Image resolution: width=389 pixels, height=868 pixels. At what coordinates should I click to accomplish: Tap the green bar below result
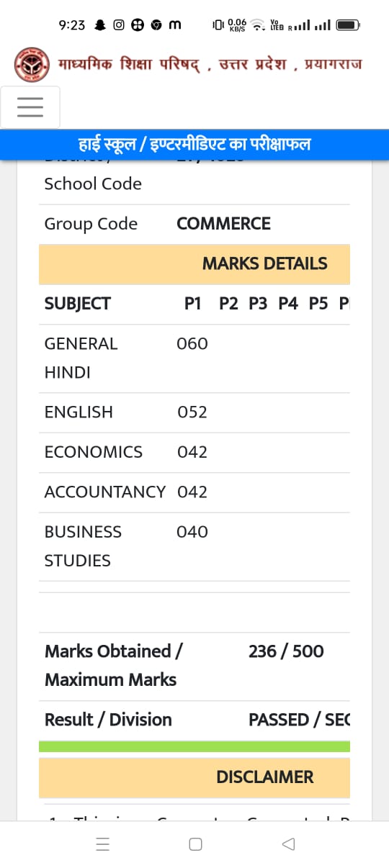194,747
